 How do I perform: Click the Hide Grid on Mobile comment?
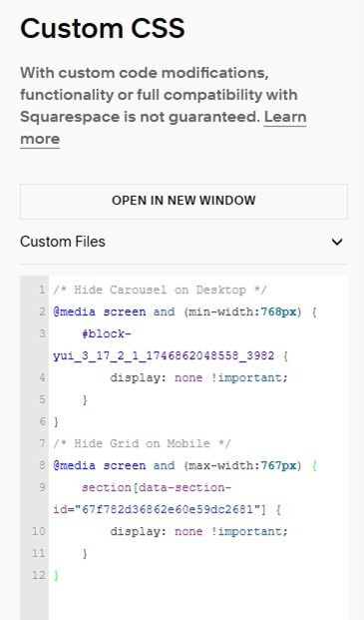[143, 443]
